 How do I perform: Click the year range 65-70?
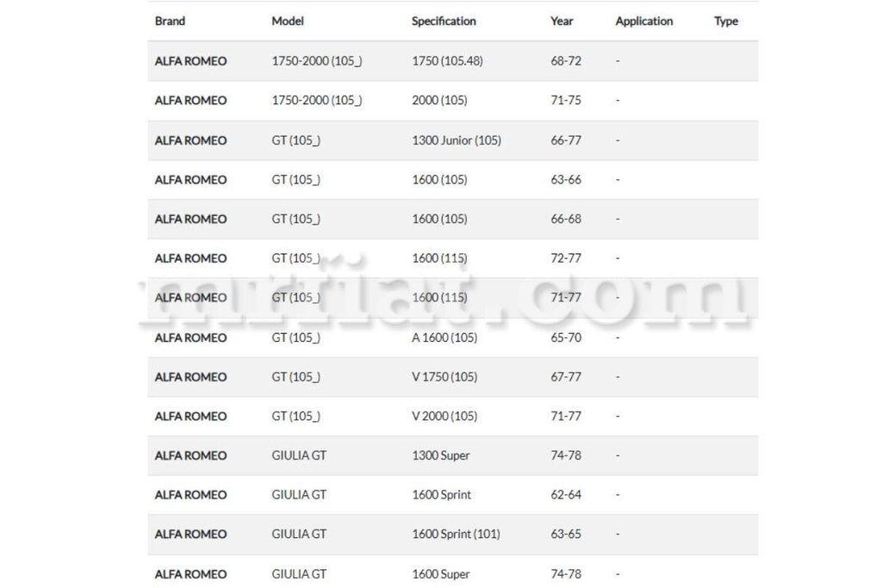pyautogui.click(x=566, y=337)
